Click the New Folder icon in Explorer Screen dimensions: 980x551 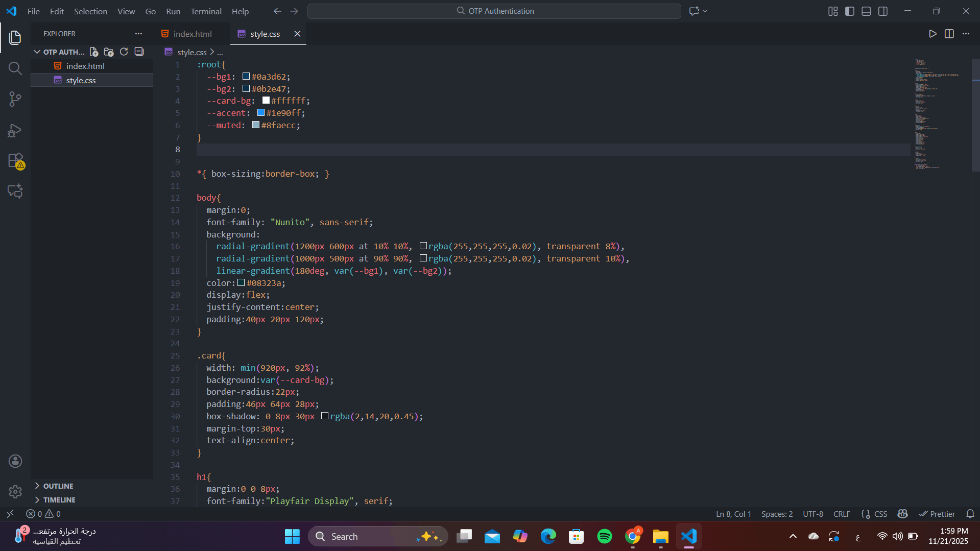point(109,52)
